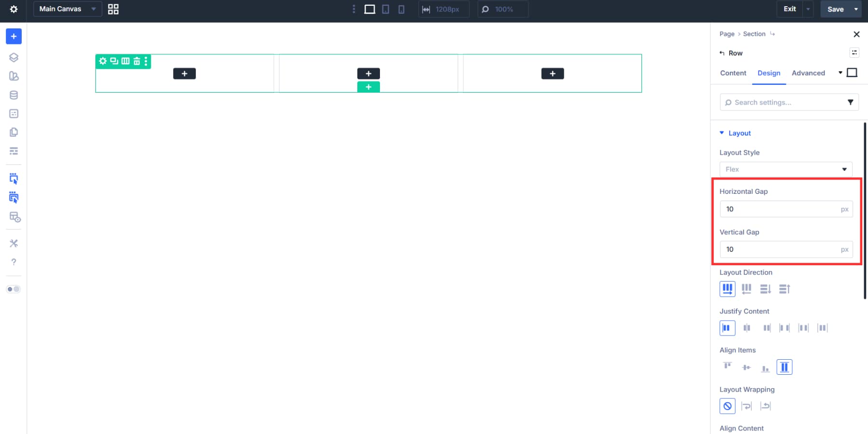Image resolution: width=868 pixels, height=434 pixels.
Task: Open the Layout Style dropdown showing Flex
Action: click(785, 169)
